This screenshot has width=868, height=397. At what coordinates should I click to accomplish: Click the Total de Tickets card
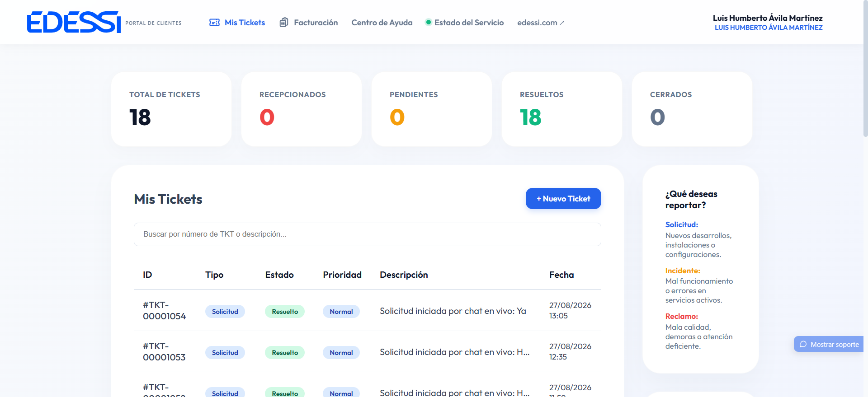click(171, 109)
